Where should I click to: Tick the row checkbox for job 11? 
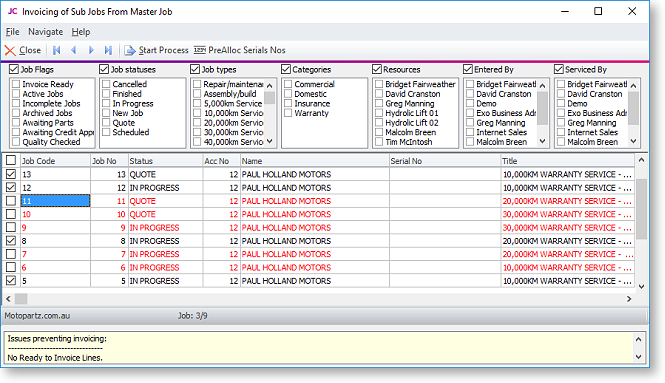[x=11, y=201]
